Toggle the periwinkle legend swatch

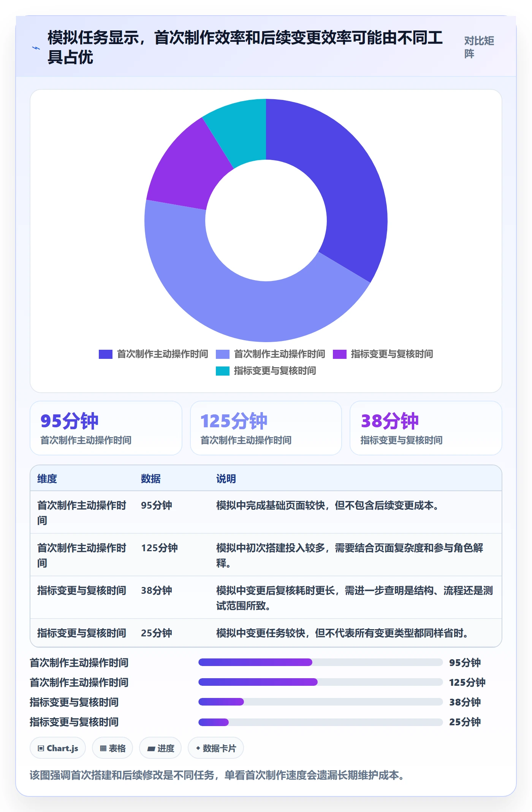point(223,354)
